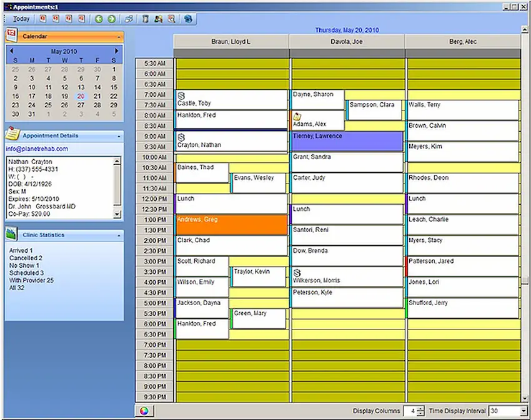Click the delete appointment trash icon

146,19
